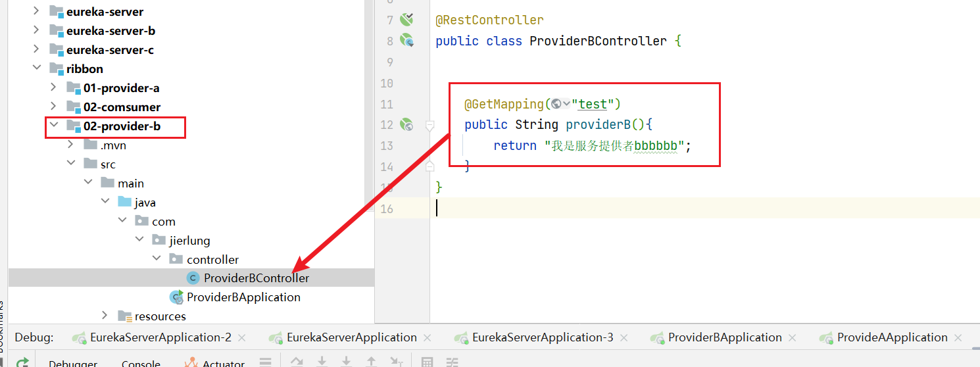
Task: Click the "test" URL string in GetMapping
Action: 593,104
